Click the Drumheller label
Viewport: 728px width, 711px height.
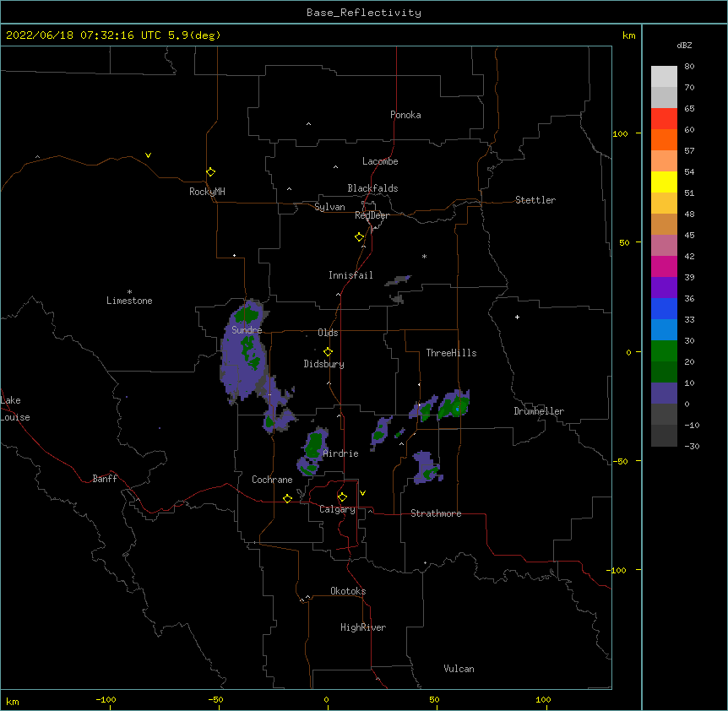pos(539,411)
